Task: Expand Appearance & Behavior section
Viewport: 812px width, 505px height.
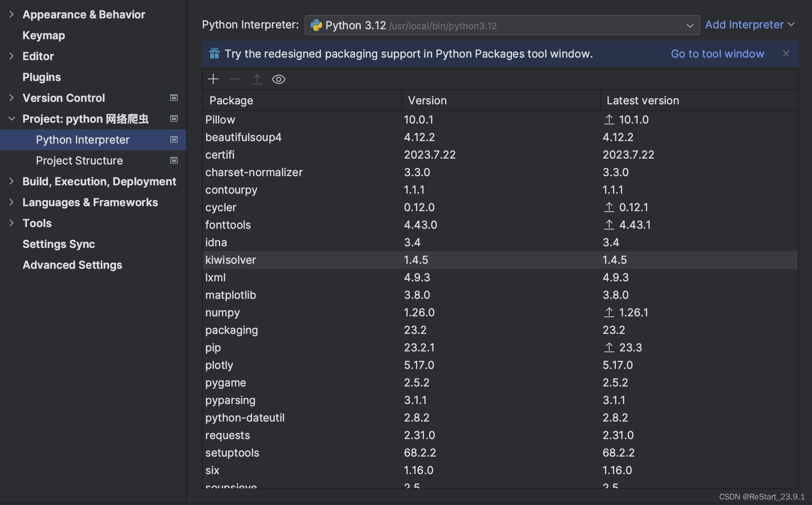Action: coord(12,14)
